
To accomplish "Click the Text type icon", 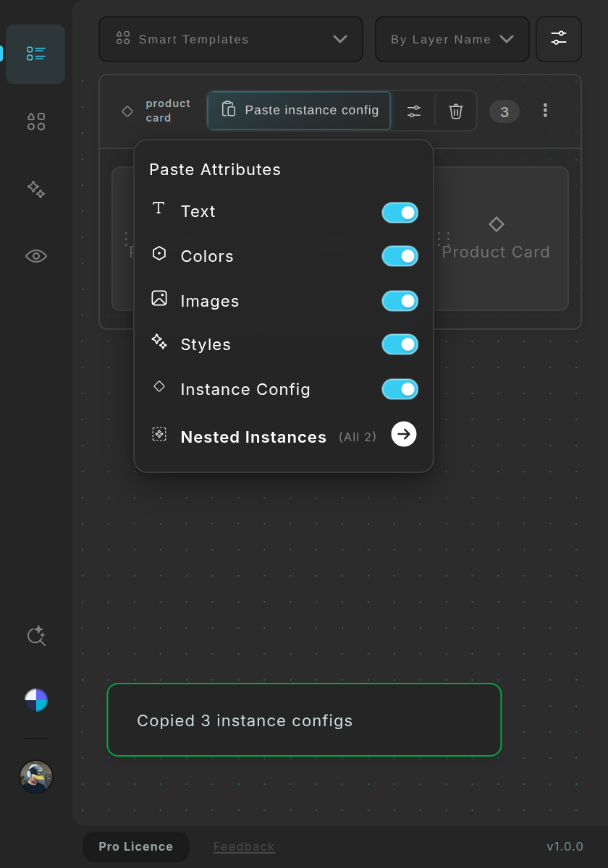I will pos(159,209).
